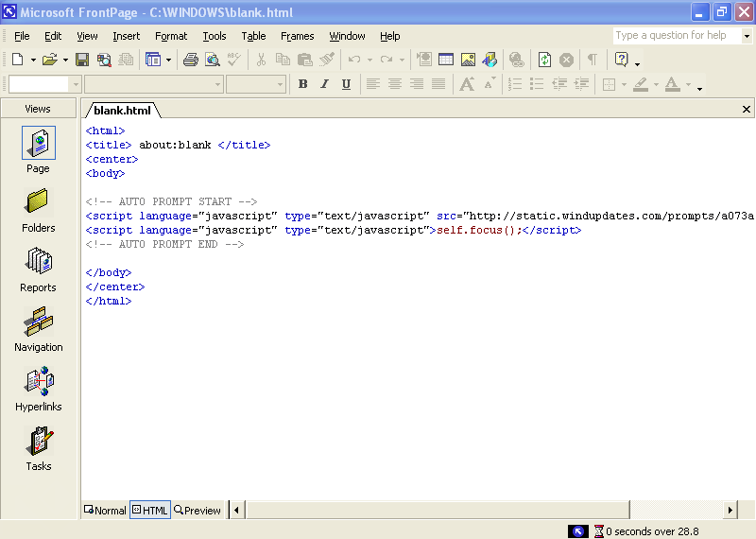Select the blank.html document tab
Image resolution: width=756 pixels, height=539 pixels.
point(122,111)
